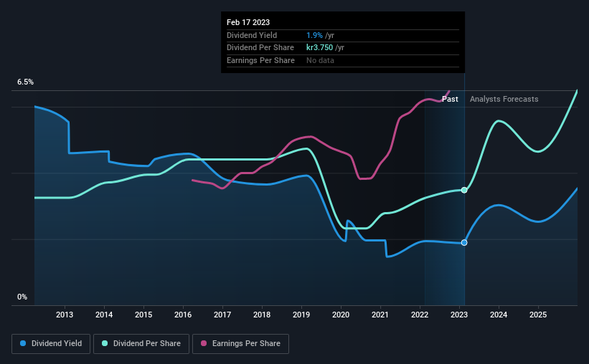
Task: Click the tooltip Earnings Per Share row label
Action: [x=260, y=60]
